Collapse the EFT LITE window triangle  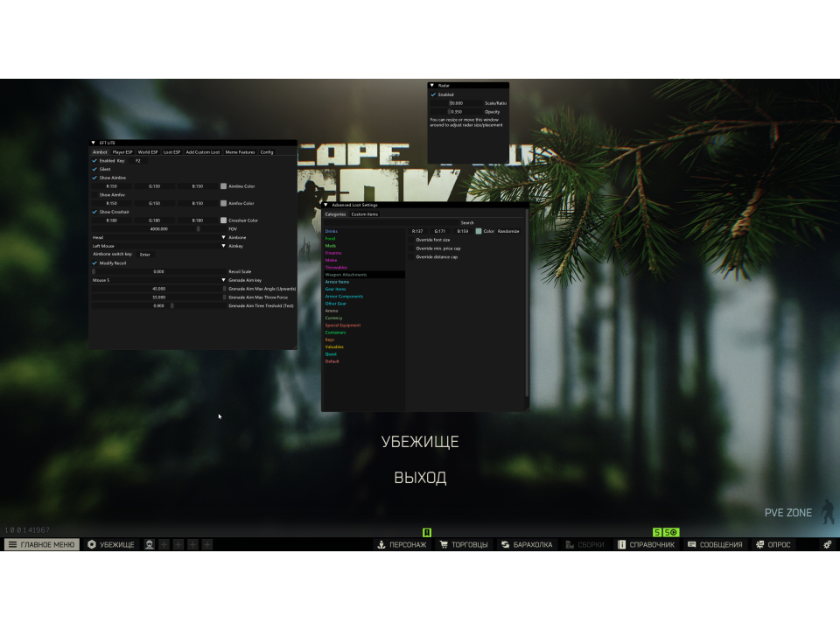(94, 143)
